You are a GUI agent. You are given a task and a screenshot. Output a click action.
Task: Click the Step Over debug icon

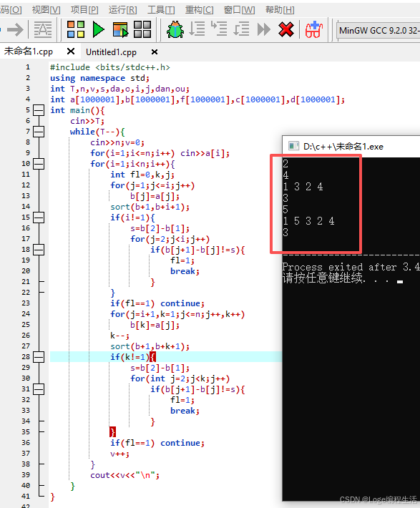pyautogui.click(x=197, y=29)
